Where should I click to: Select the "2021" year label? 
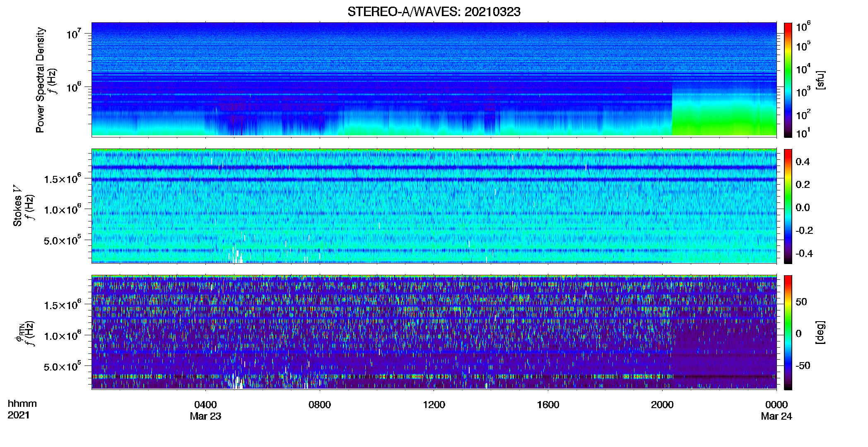point(19,415)
